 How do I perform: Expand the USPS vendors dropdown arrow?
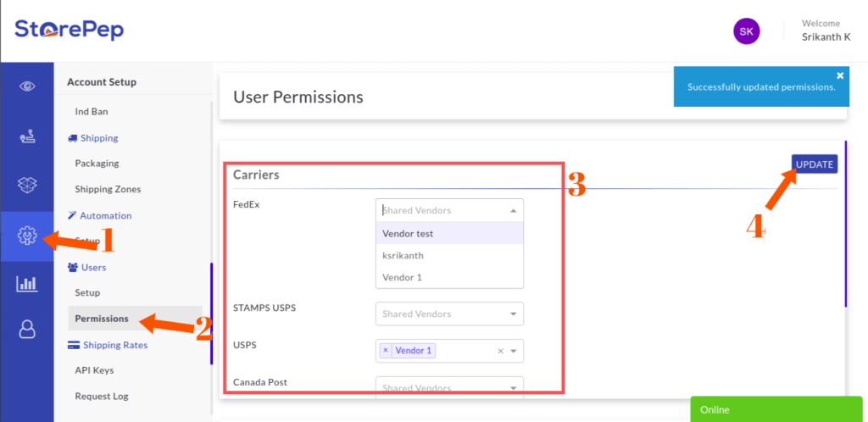[513, 351]
